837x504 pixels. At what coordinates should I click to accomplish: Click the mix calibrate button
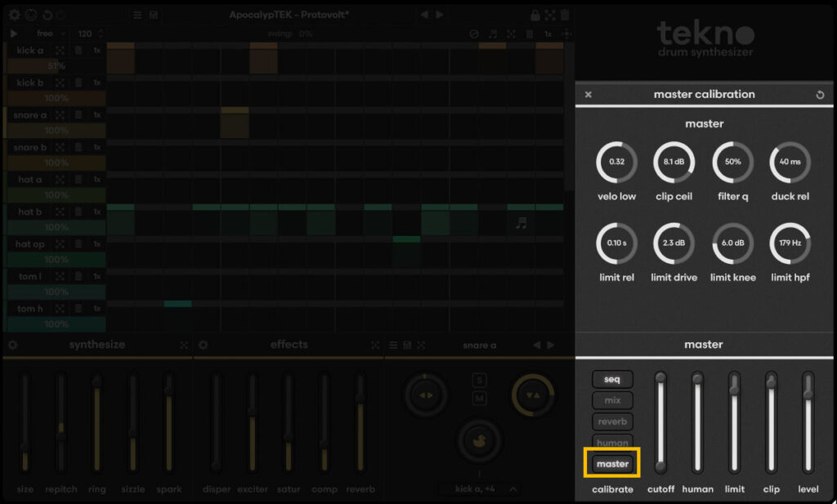pos(612,400)
